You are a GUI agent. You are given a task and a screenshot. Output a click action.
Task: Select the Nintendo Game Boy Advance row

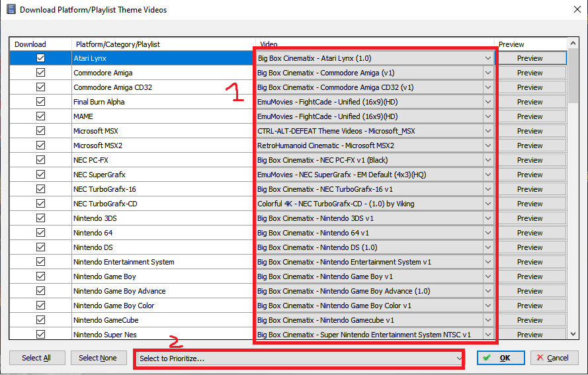coord(163,291)
